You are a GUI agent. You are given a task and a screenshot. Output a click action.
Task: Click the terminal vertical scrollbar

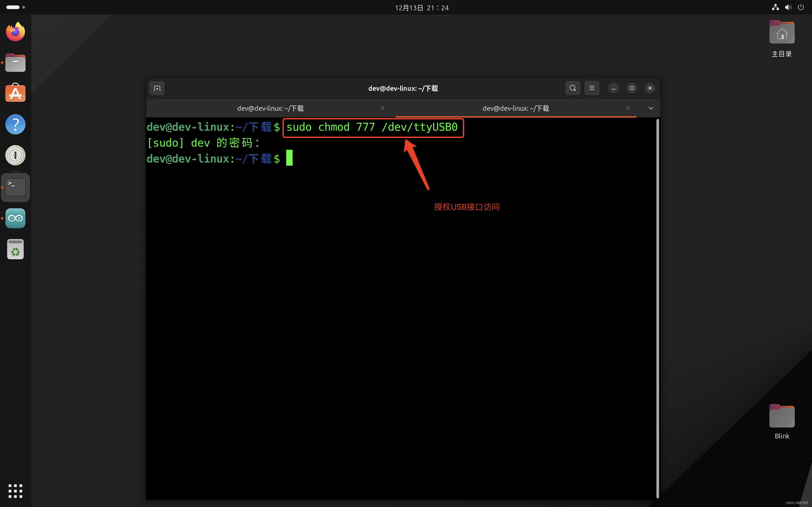click(658, 308)
